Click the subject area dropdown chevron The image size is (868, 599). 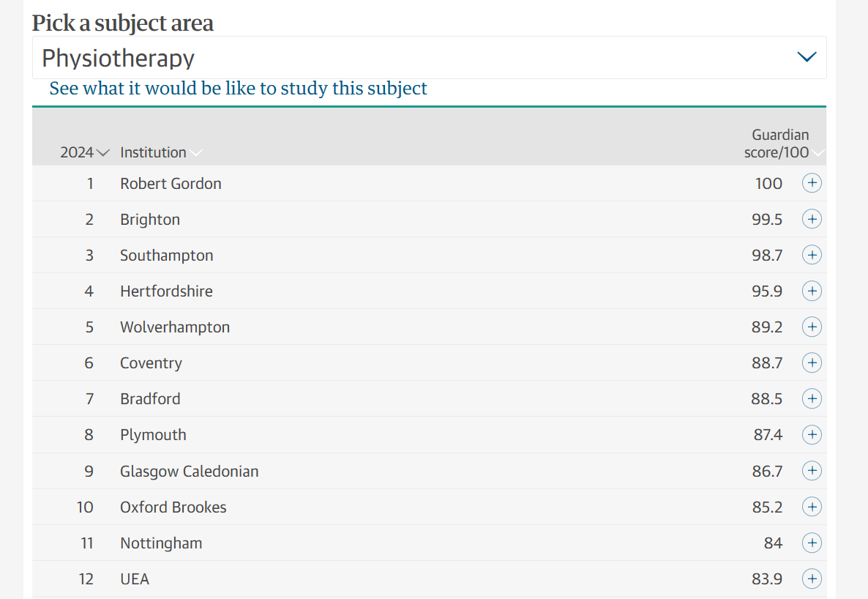coord(806,57)
